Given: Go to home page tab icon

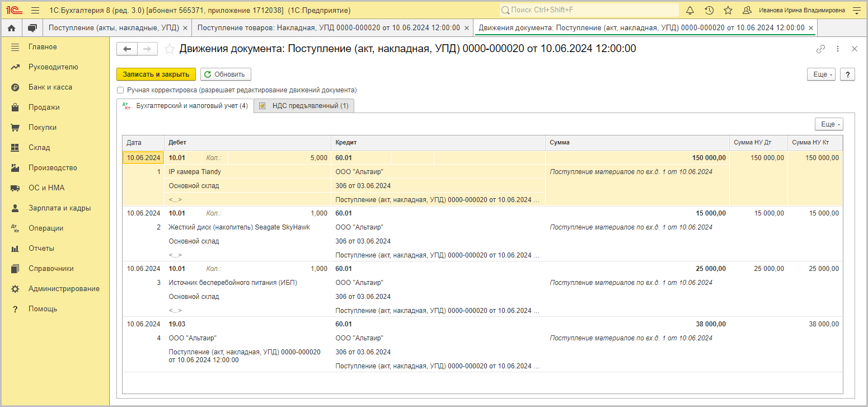Looking at the screenshot, I should click(x=12, y=27).
